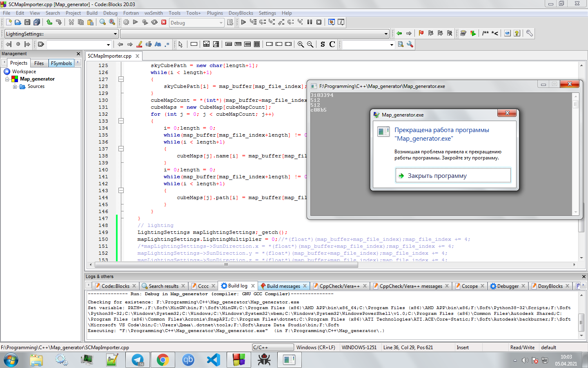Collapse code fold at line 143
This screenshot has height=368, width=588.
point(121,191)
